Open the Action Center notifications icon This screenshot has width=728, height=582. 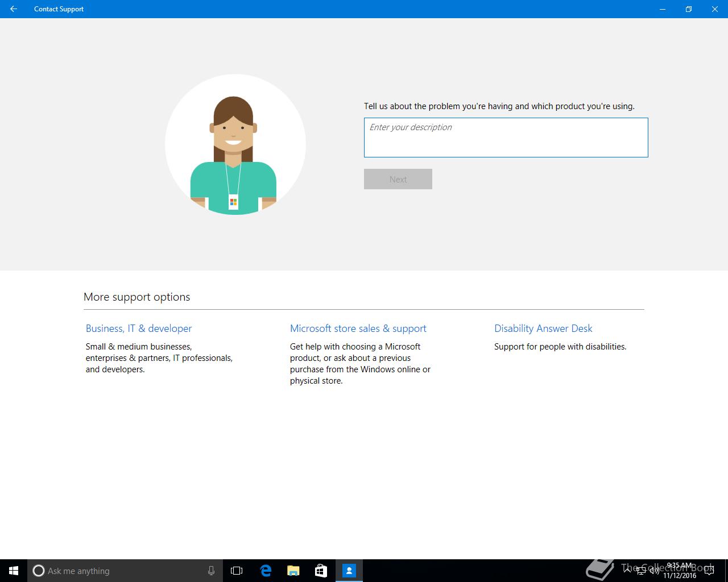[709, 571]
